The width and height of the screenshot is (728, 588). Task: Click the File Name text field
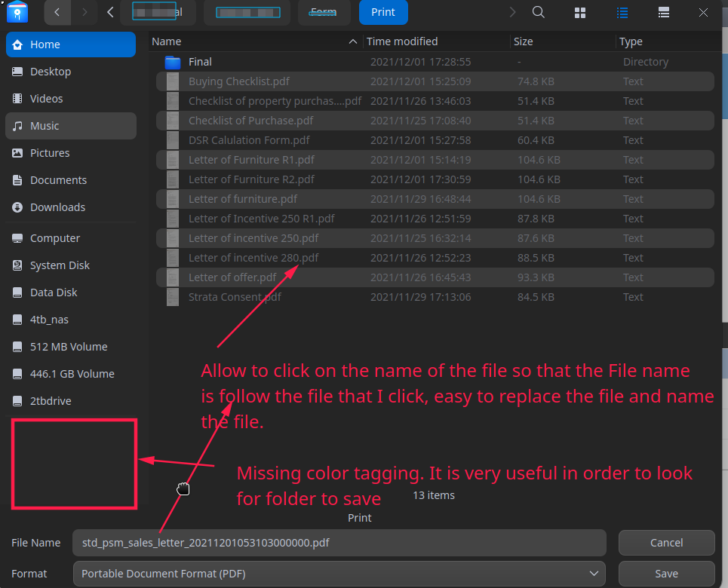coord(339,543)
